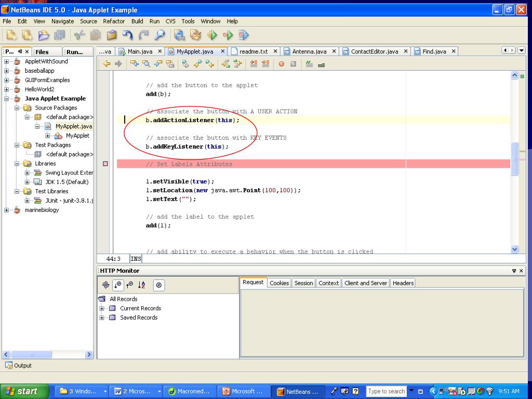Stop macro recording square icon
Screen dimensions: 532x399
coord(294,64)
